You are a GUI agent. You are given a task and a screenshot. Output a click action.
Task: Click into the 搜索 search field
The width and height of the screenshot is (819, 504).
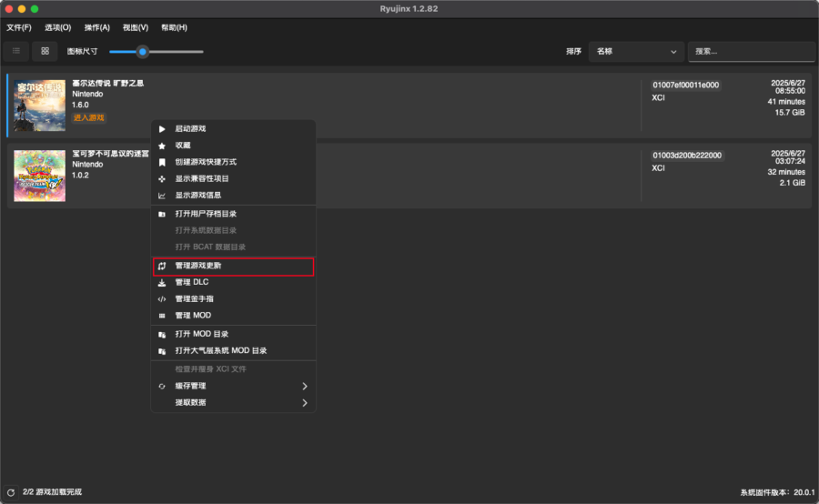[751, 52]
